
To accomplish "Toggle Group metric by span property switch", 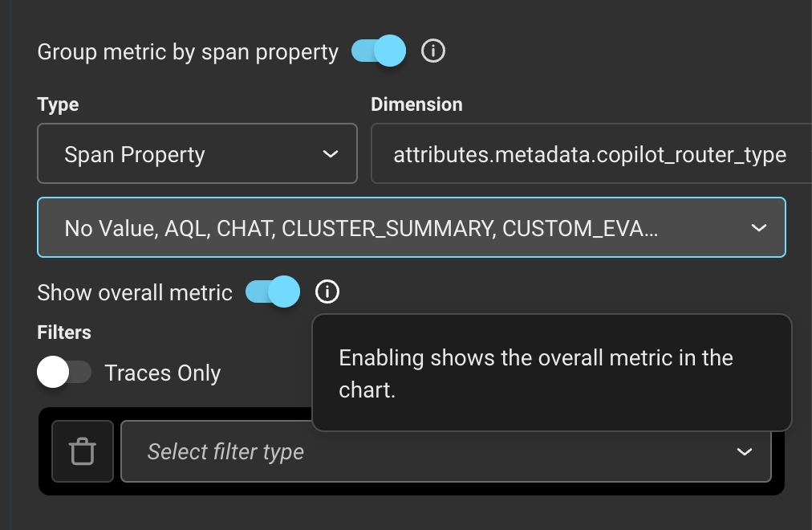I will point(379,52).
